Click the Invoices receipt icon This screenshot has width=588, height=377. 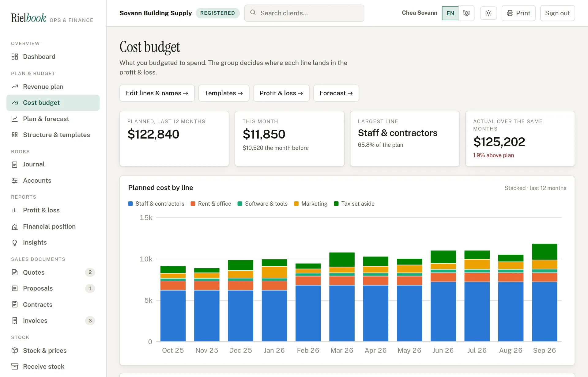[15, 321]
